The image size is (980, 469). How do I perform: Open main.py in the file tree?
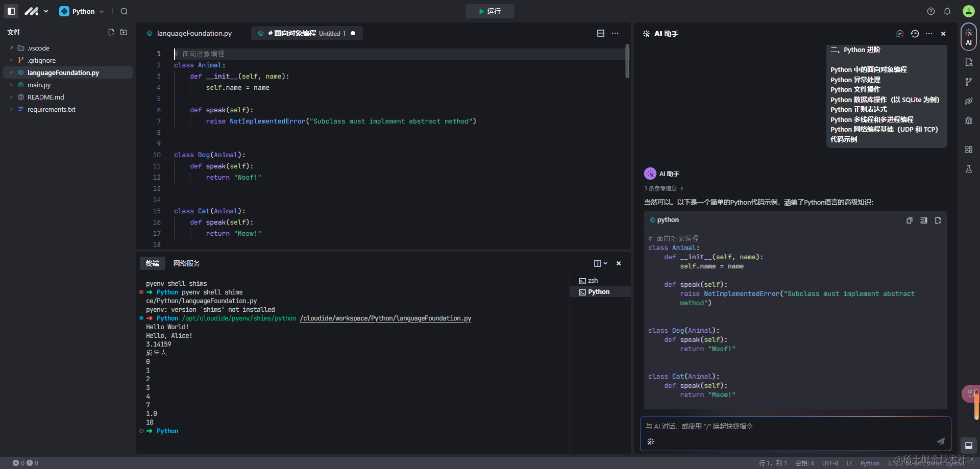[39, 85]
